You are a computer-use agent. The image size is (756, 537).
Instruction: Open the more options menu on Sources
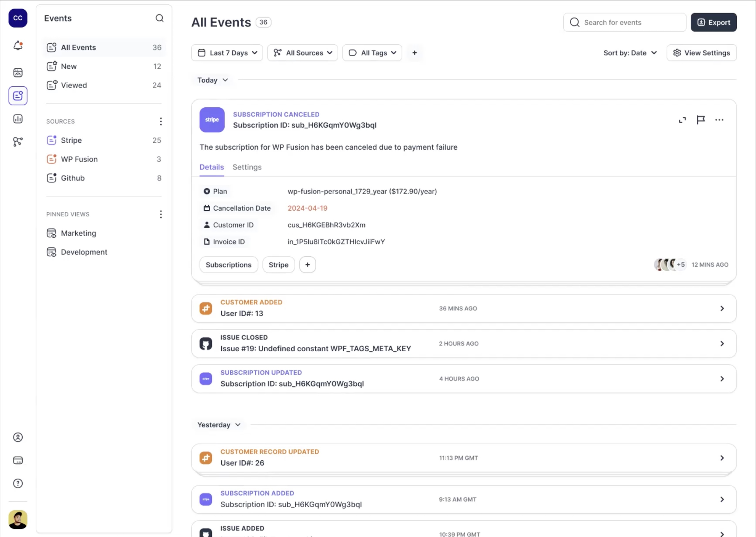[x=161, y=121]
